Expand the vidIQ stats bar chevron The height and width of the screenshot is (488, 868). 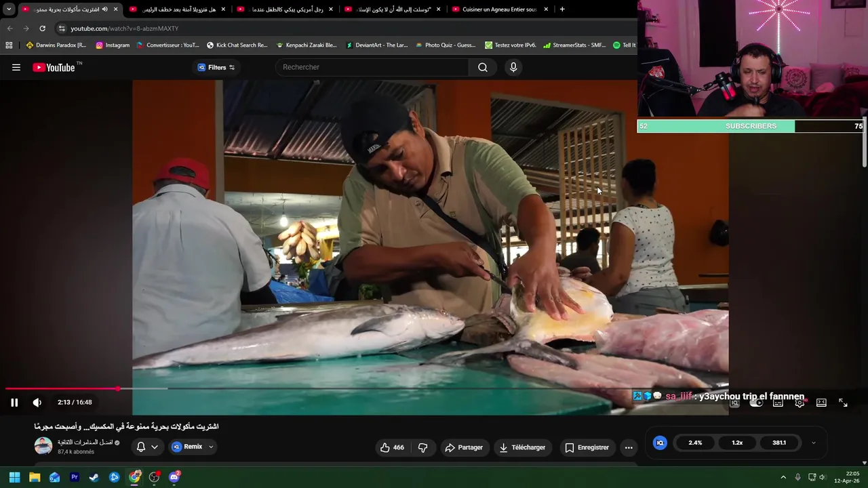click(x=814, y=443)
